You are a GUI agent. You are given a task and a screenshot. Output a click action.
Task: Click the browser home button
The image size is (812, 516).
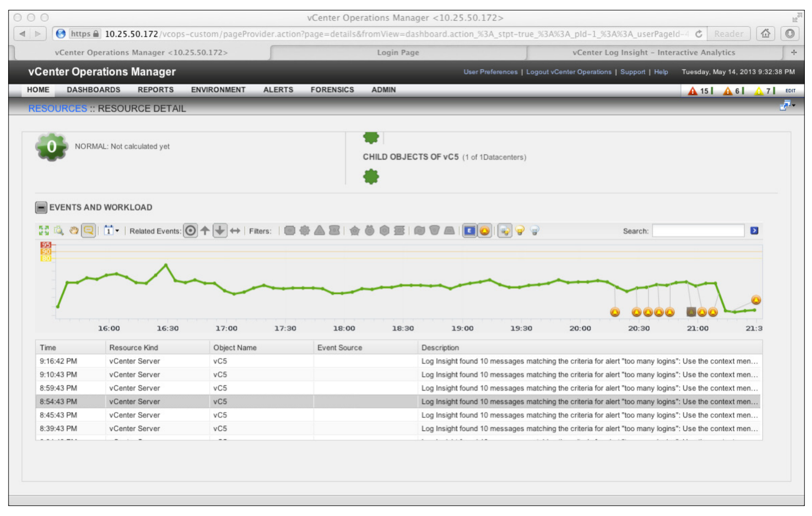pyautogui.click(x=766, y=33)
